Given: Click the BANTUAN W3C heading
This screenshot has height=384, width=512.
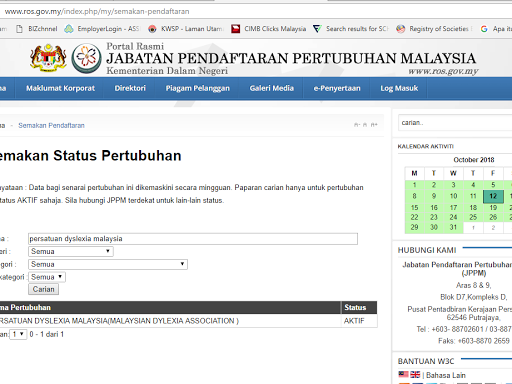Looking at the screenshot, I should (426, 361).
